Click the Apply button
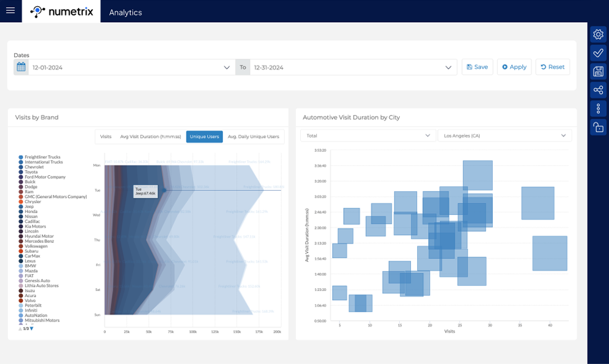609x364 pixels. tap(514, 67)
